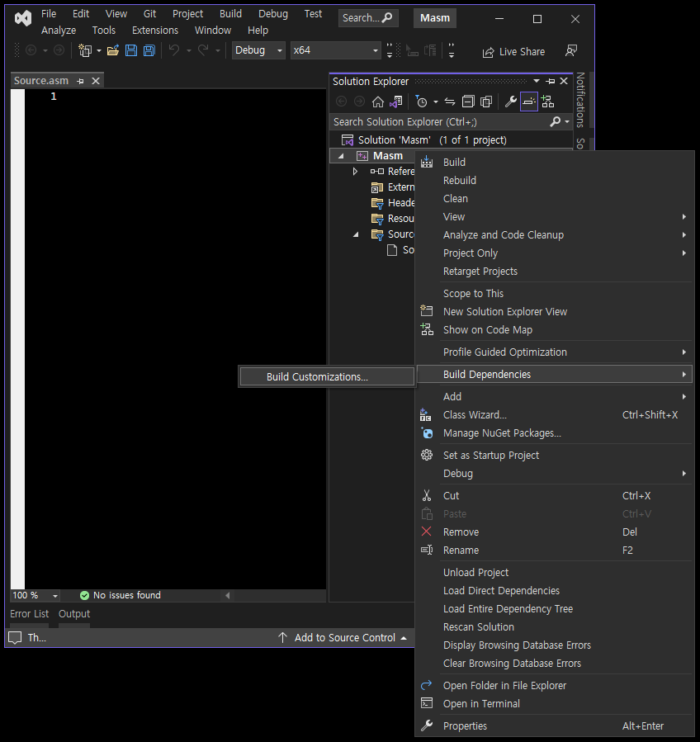Switch between solutions and folder views
The image size is (700, 742).
[395, 102]
